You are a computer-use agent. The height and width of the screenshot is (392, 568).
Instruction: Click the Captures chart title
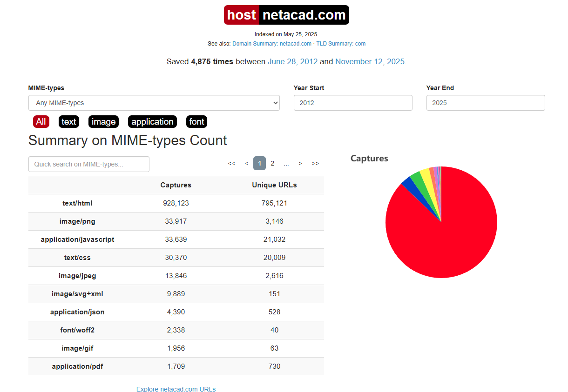369,159
